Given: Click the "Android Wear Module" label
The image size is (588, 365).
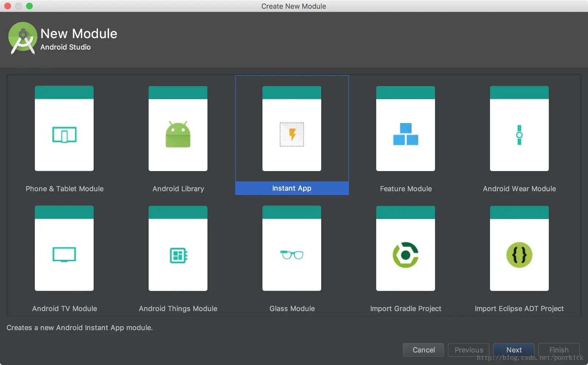Looking at the screenshot, I should (519, 189).
